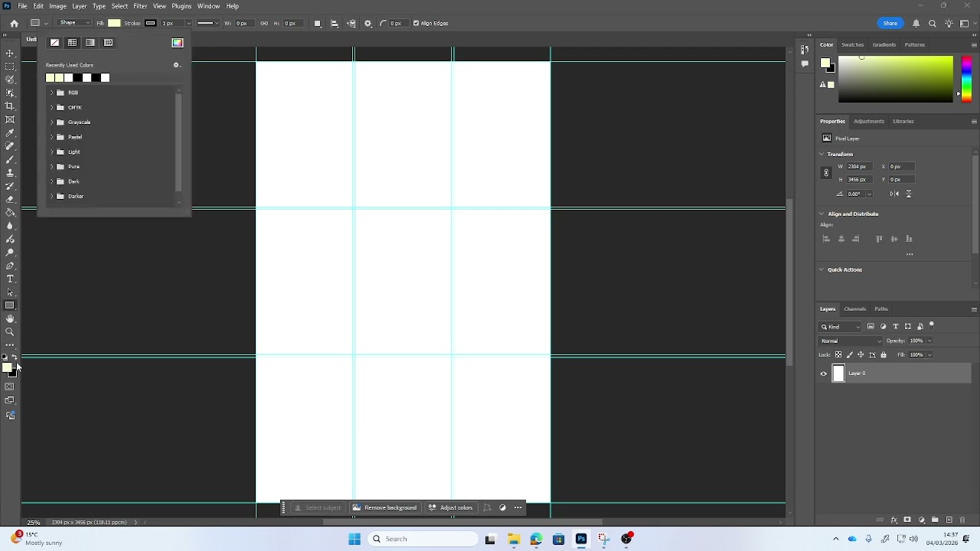This screenshot has height=551, width=980.
Task: Click the Windows taskbar Search box
Action: (421, 539)
